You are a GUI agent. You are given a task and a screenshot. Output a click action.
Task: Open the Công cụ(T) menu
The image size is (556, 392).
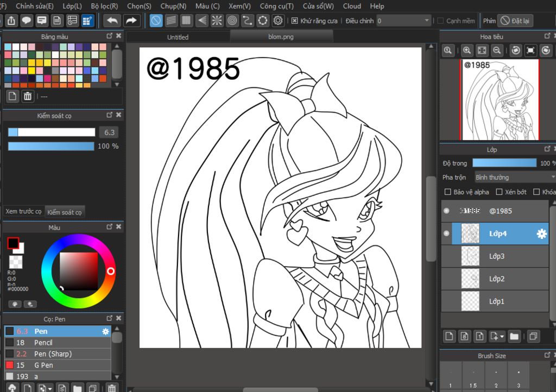click(x=276, y=6)
